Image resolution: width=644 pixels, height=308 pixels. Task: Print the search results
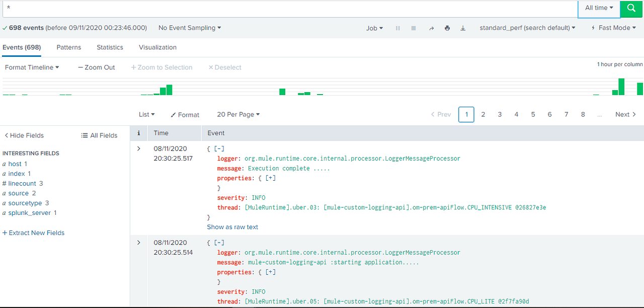click(447, 28)
